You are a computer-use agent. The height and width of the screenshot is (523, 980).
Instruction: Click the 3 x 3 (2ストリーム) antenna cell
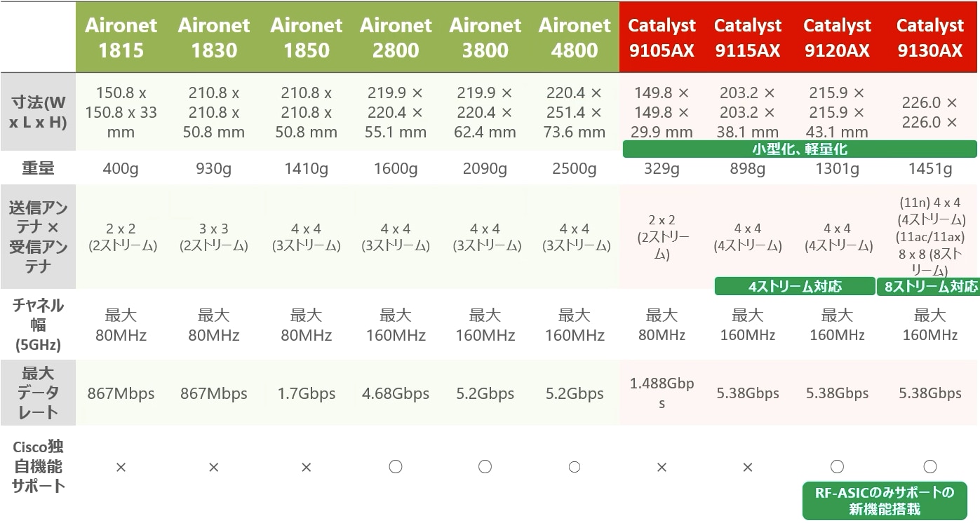coord(214,237)
